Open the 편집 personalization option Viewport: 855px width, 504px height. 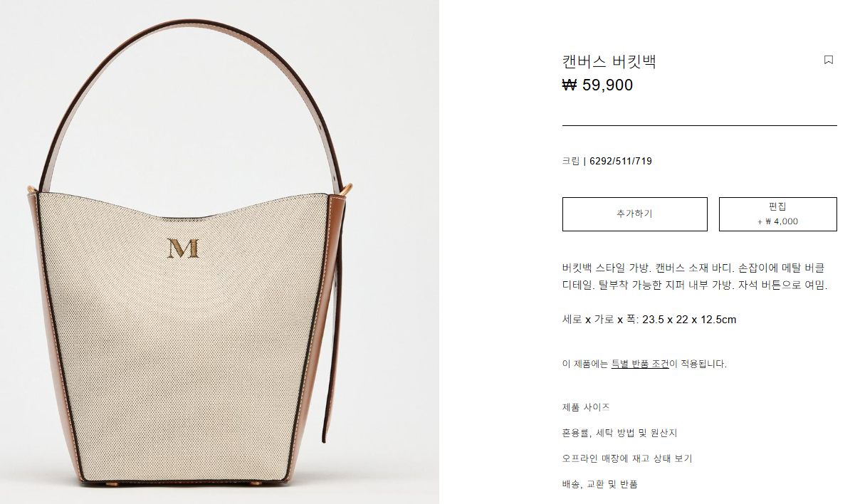(x=777, y=214)
